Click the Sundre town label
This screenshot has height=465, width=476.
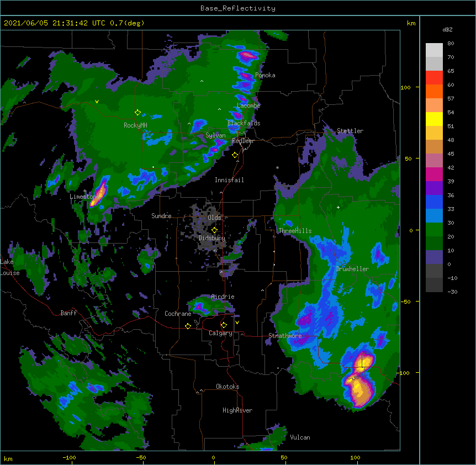pos(161,216)
